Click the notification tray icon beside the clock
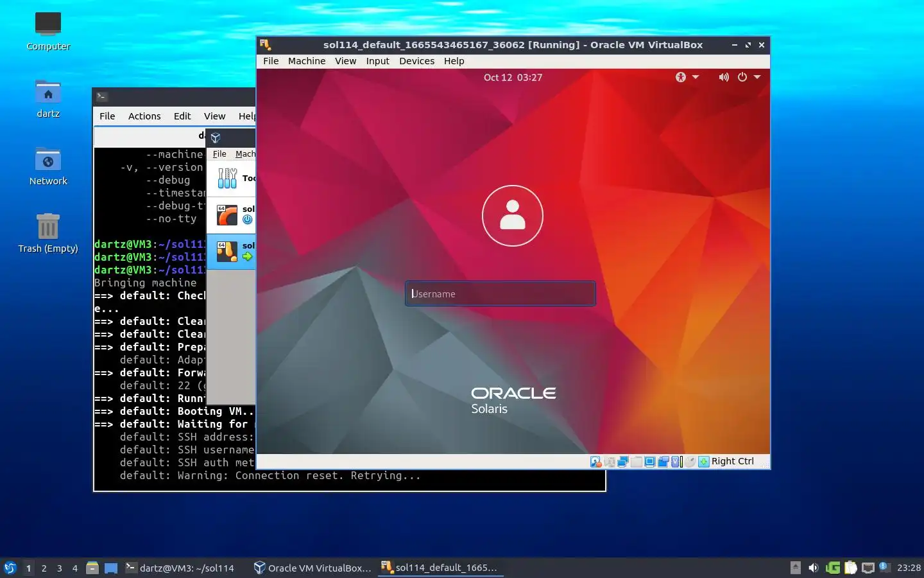 pyautogui.click(x=884, y=566)
